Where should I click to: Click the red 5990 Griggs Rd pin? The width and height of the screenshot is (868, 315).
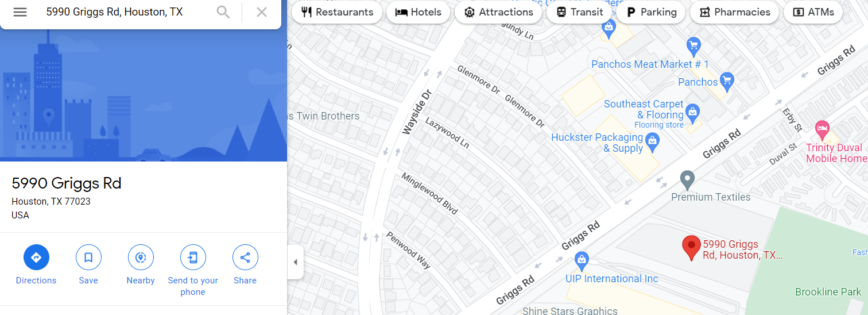tap(691, 248)
